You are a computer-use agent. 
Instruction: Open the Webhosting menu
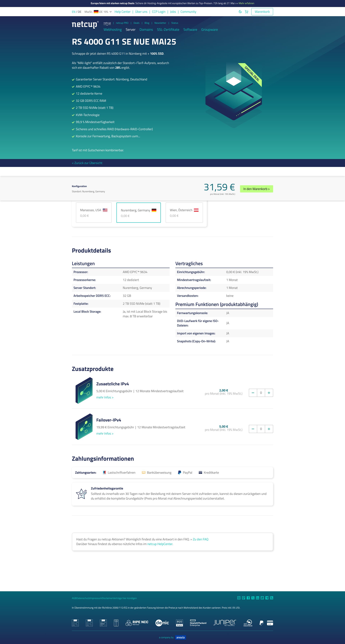pyautogui.click(x=113, y=30)
